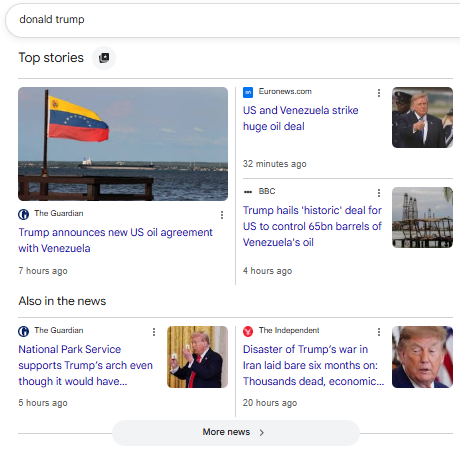
Task: Click 'The Guardian' label above the oil agreement headline
Action: (59, 213)
